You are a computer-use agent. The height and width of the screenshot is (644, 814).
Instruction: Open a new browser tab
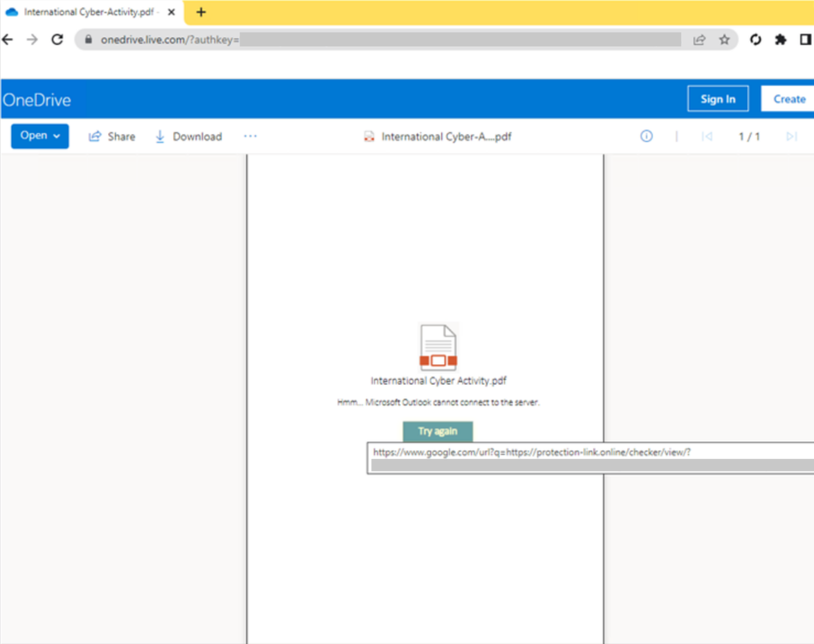[x=200, y=12]
